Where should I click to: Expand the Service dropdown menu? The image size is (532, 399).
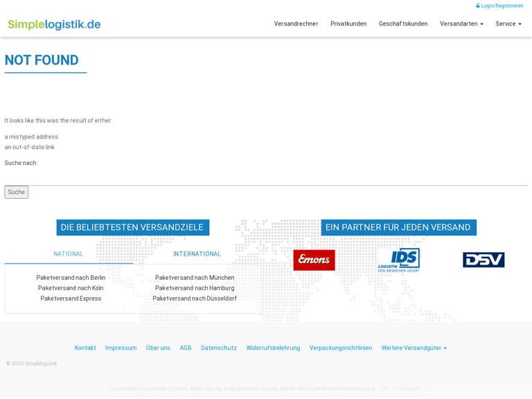[508, 24]
